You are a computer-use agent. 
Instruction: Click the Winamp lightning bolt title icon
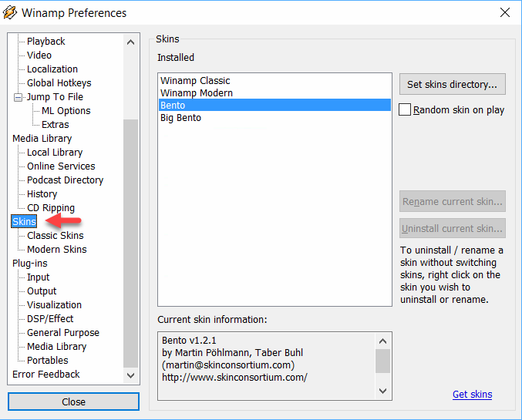click(10, 12)
